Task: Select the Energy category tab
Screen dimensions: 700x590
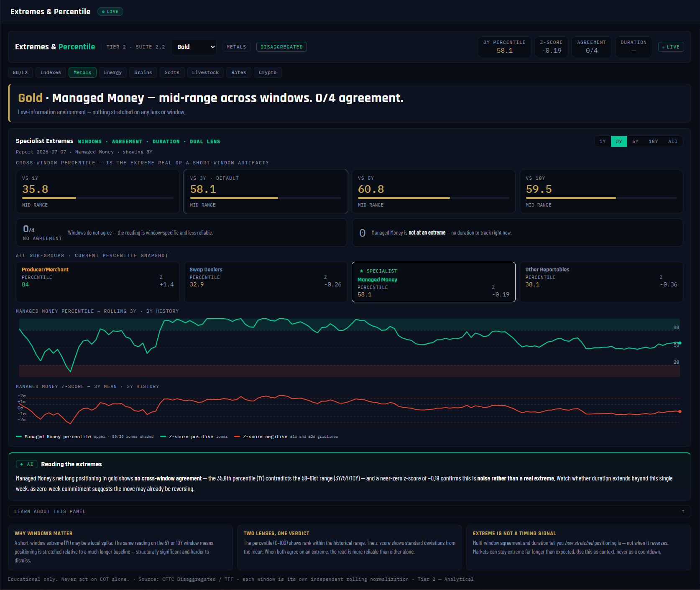Action: click(113, 72)
